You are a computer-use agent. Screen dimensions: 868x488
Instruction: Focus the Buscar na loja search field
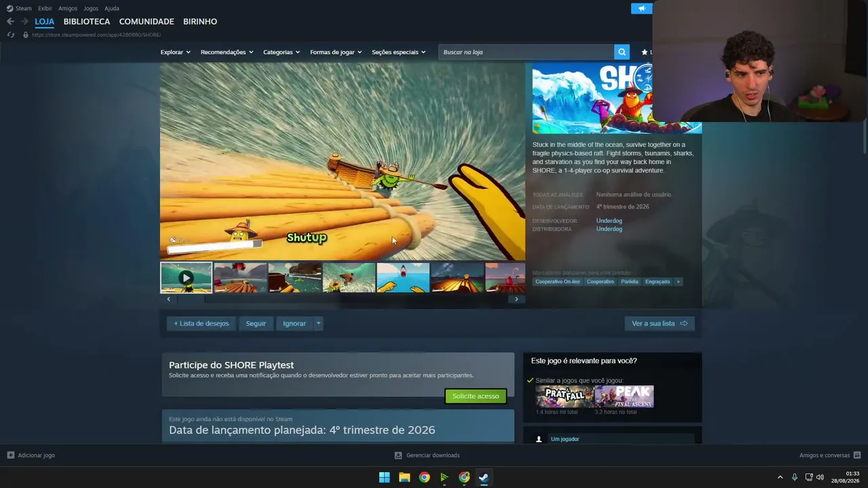[527, 52]
